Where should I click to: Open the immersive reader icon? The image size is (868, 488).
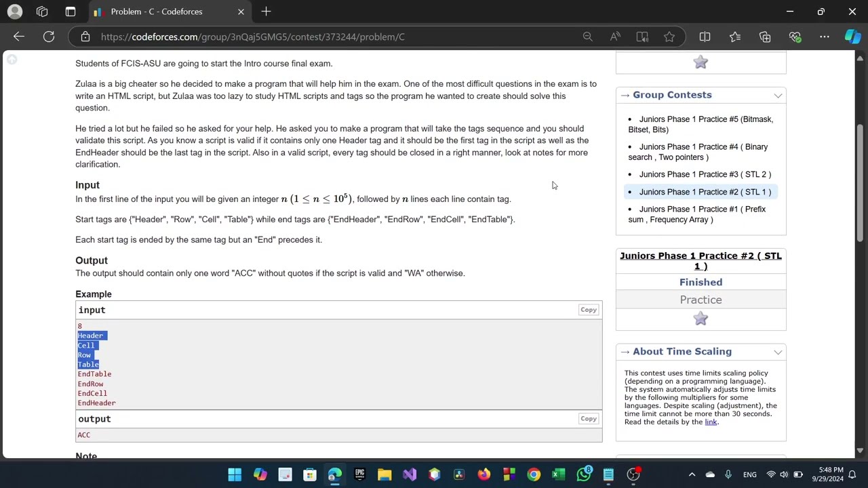point(642,37)
